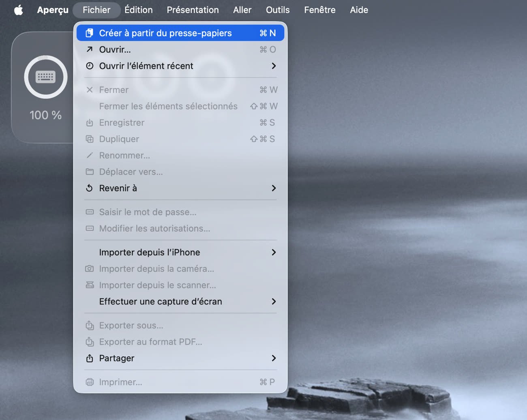
Task: Click the printer icon beside Imprimer
Action: (x=90, y=382)
